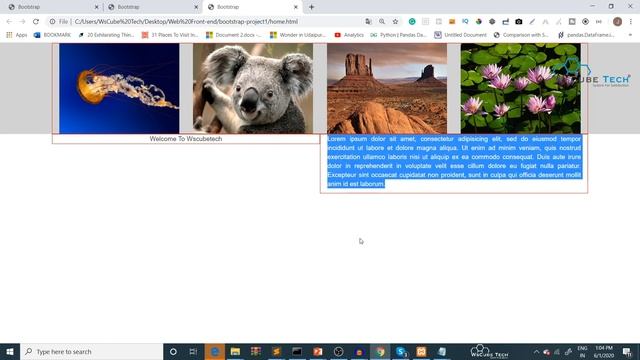Image resolution: width=640 pixels, height=360 pixels.
Task: Open File Explorer from the taskbar
Action: tap(235, 351)
